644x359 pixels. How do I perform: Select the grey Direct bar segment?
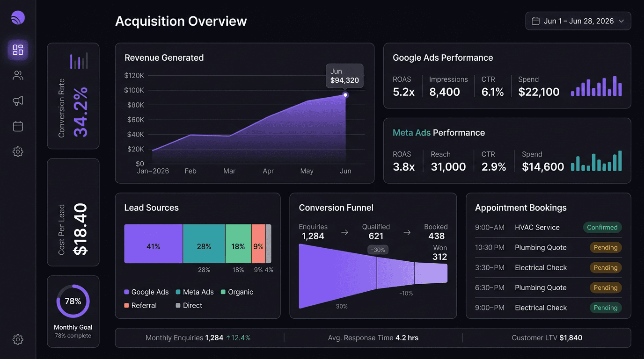coord(269,244)
